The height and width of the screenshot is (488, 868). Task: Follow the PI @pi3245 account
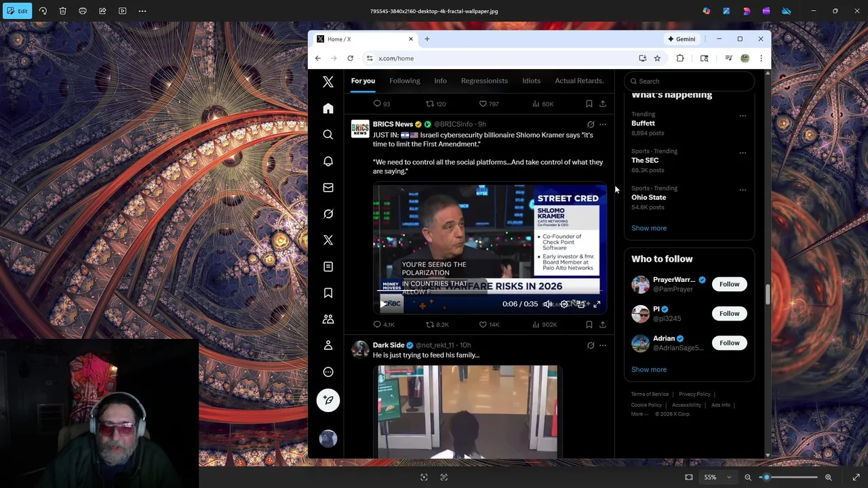(x=730, y=314)
